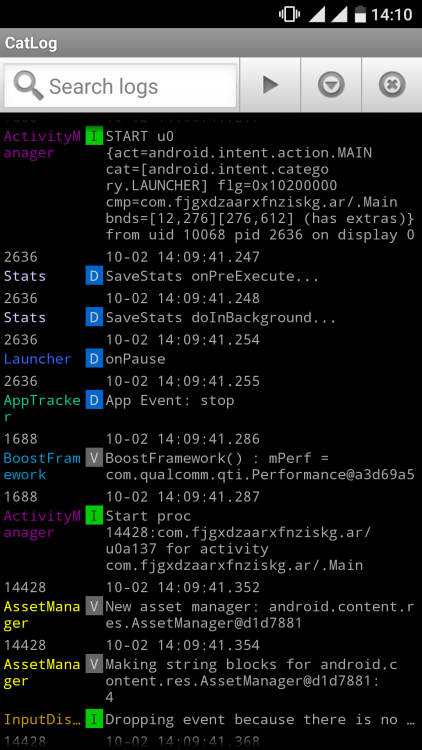
Task: Tap the D badge next to onPause
Action: 94,359
